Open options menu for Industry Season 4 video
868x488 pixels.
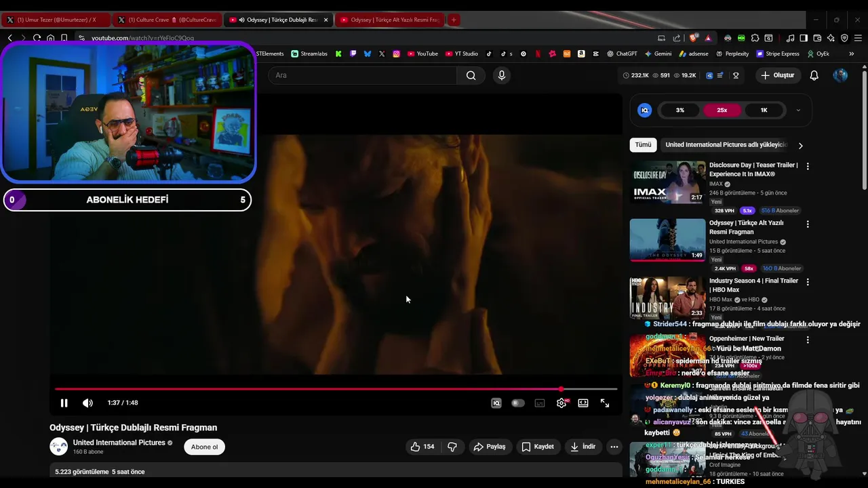pos(807,281)
